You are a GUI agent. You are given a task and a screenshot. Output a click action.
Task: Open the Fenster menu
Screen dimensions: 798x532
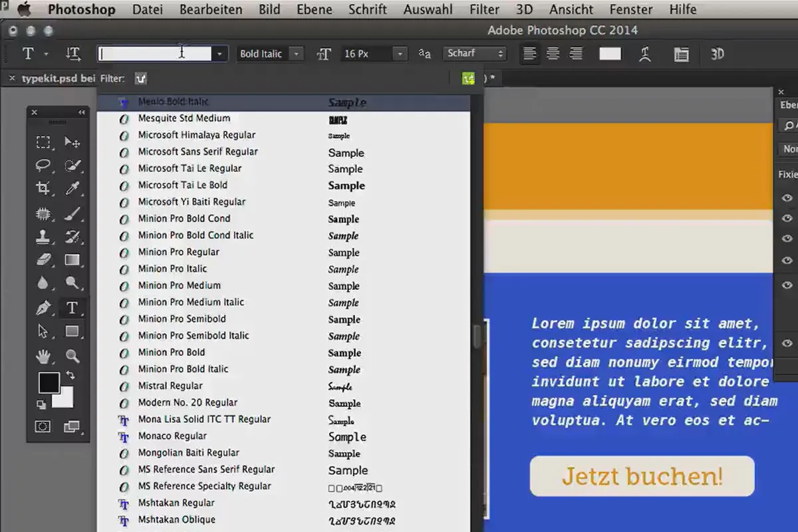[x=632, y=9]
